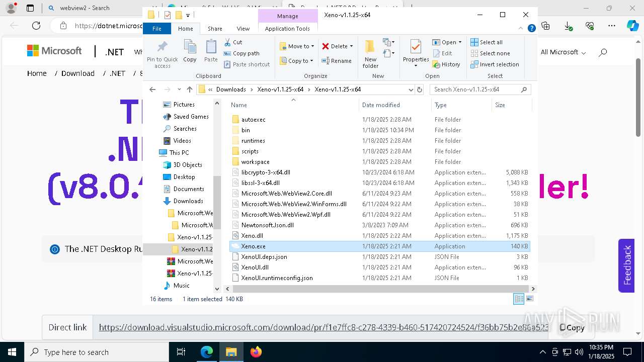Click the Paste ribbon icon
The width and height of the screenshot is (644, 362).
(x=211, y=51)
